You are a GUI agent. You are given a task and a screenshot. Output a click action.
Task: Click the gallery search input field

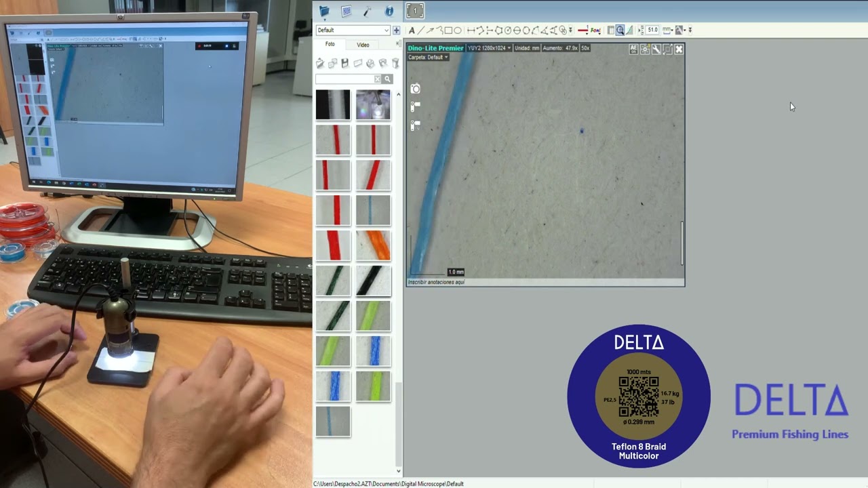(344, 79)
